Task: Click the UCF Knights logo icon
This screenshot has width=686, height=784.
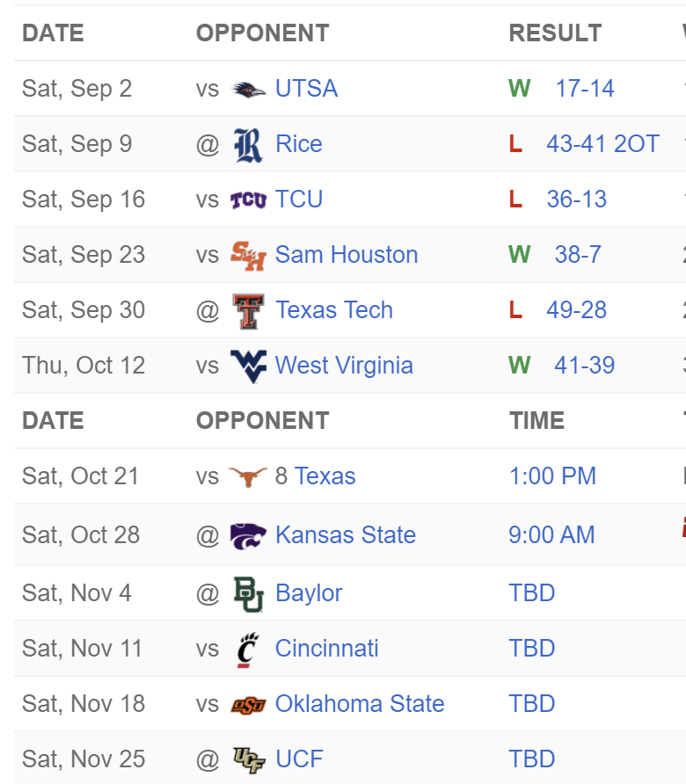Action: [x=248, y=760]
